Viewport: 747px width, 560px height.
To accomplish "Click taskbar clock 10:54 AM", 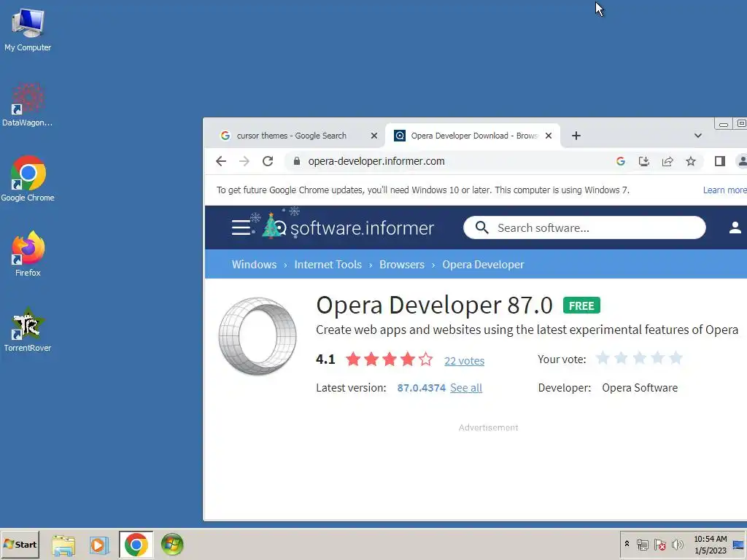I will point(710,539).
